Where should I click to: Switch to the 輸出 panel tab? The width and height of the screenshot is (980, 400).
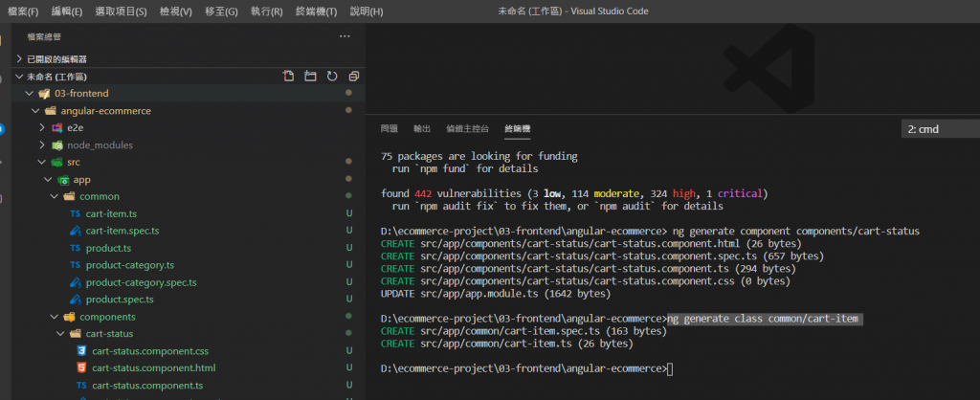[422, 129]
